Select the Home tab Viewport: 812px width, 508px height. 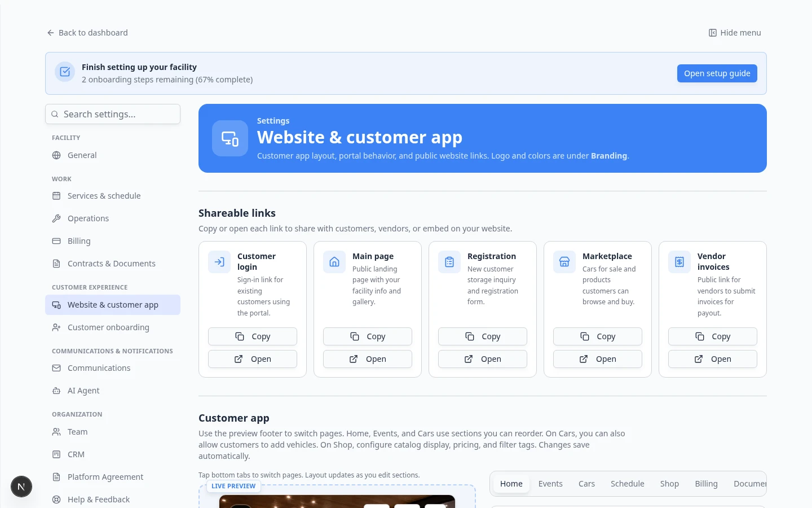[511, 484]
